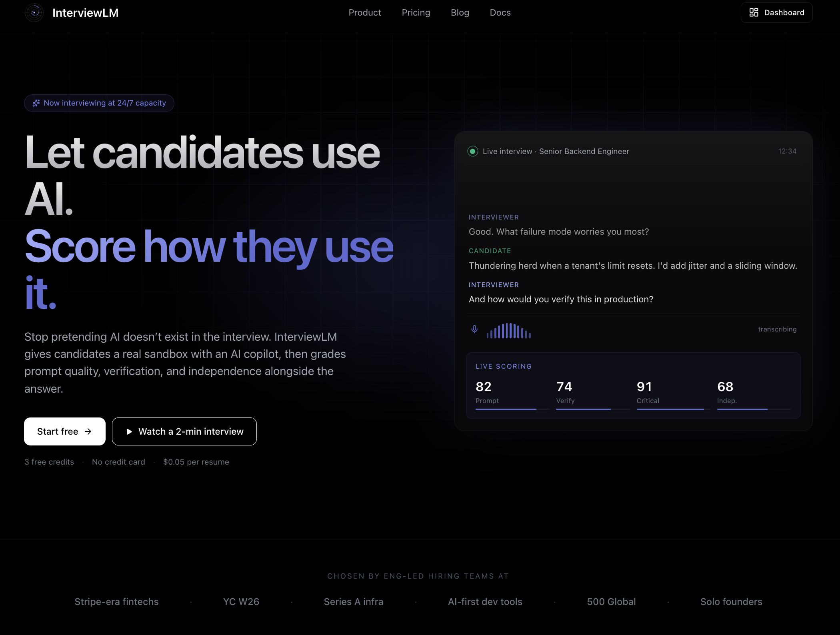
Task: Click the 82 Prompt score value
Action: tap(484, 387)
